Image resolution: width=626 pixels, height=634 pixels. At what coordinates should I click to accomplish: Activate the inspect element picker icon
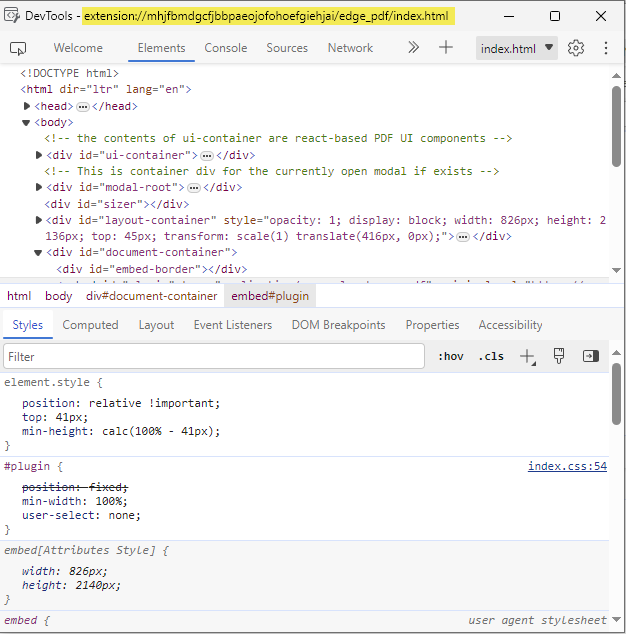[18, 49]
